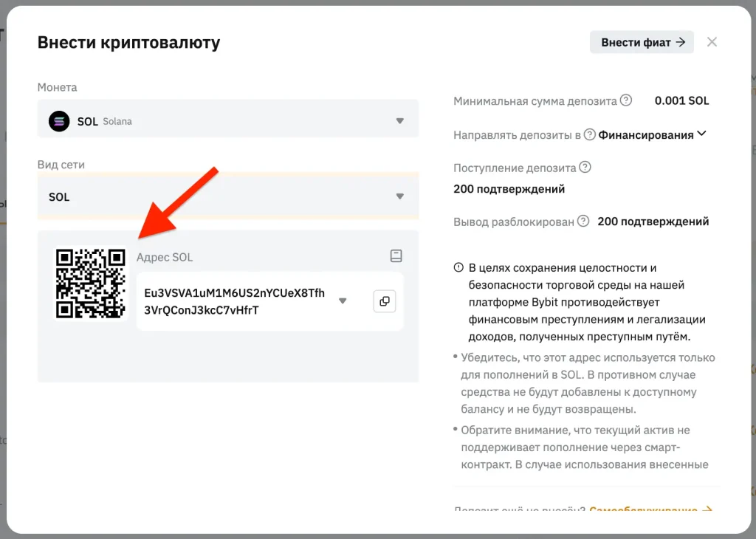Close the deposit crypto dialog

pyautogui.click(x=712, y=42)
